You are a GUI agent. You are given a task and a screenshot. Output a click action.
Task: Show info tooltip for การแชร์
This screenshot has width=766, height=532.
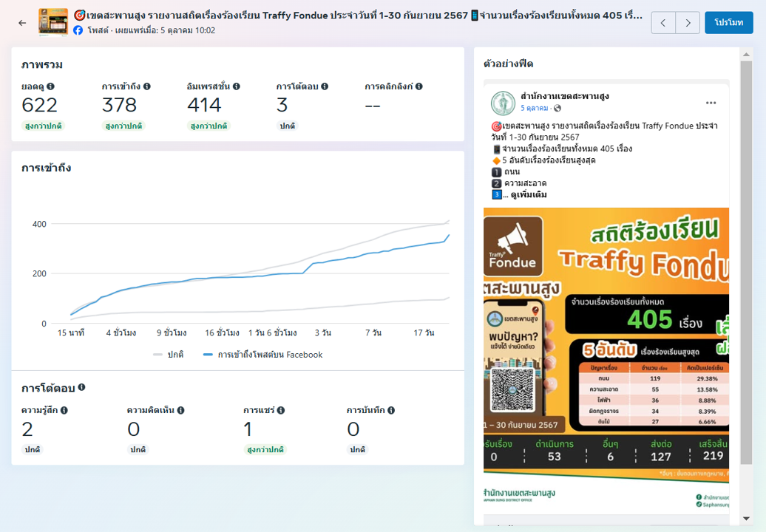tap(281, 410)
